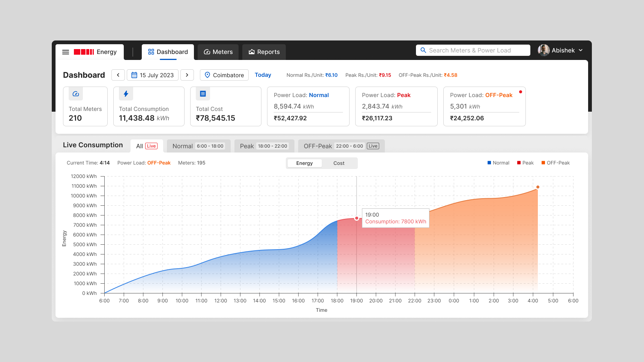Viewport: 644px width, 362px height.
Task: Jump to Today's dashboard view
Action: click(x=263, y=75)
